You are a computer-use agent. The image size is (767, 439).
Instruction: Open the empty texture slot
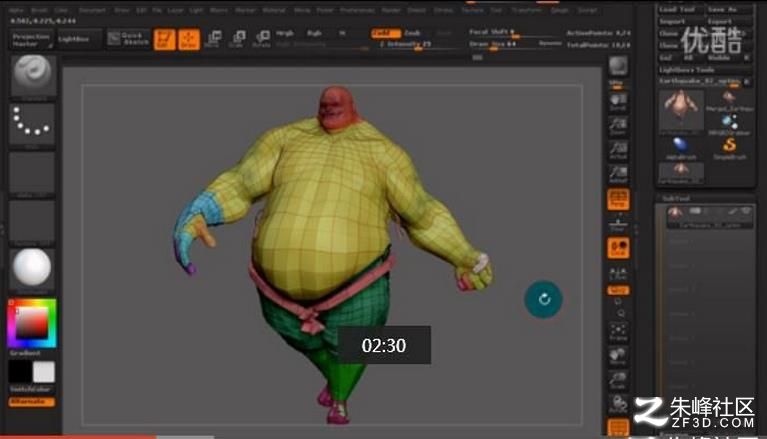click(33, 221)
